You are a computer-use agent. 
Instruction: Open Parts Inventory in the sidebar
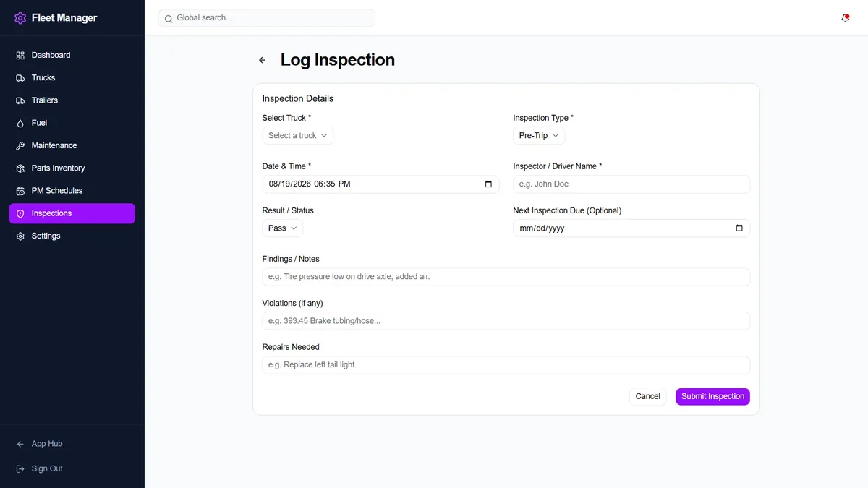[72, 168]
